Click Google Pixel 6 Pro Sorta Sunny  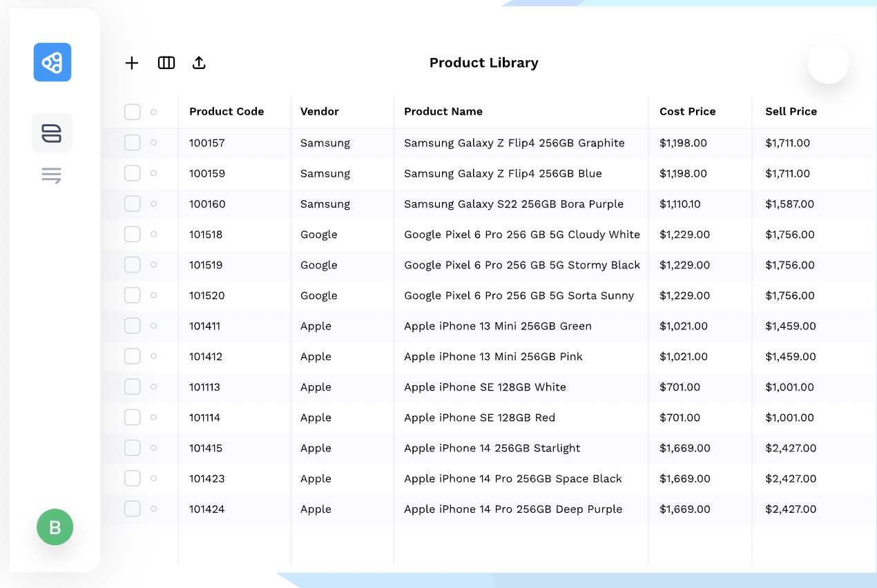point(519,295)
